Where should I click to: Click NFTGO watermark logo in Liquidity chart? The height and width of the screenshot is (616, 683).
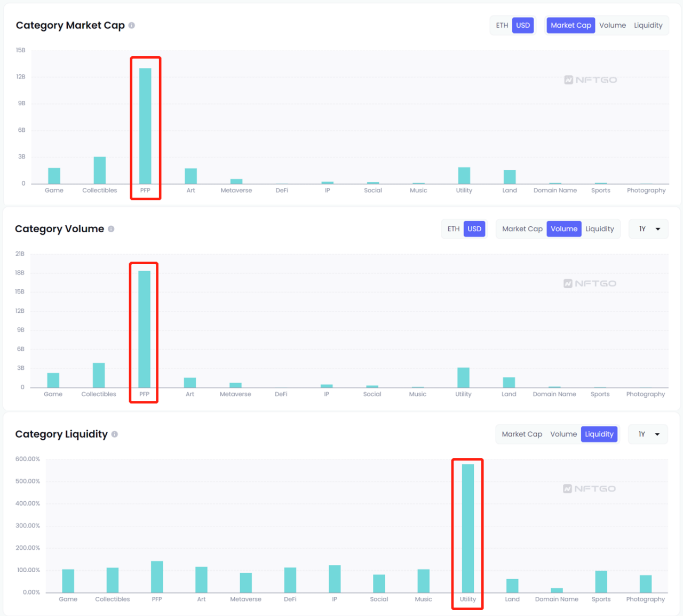(590, 488)
